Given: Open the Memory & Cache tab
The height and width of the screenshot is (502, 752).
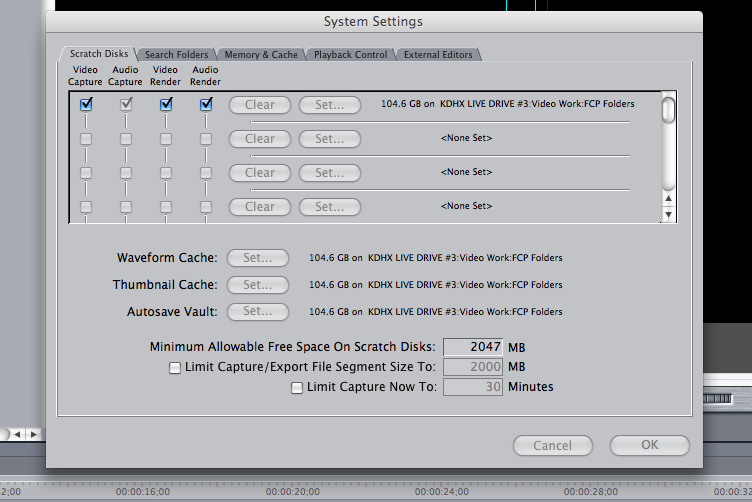Looking at the screenshot, I should pyautogui.click(x=261, y=54).
